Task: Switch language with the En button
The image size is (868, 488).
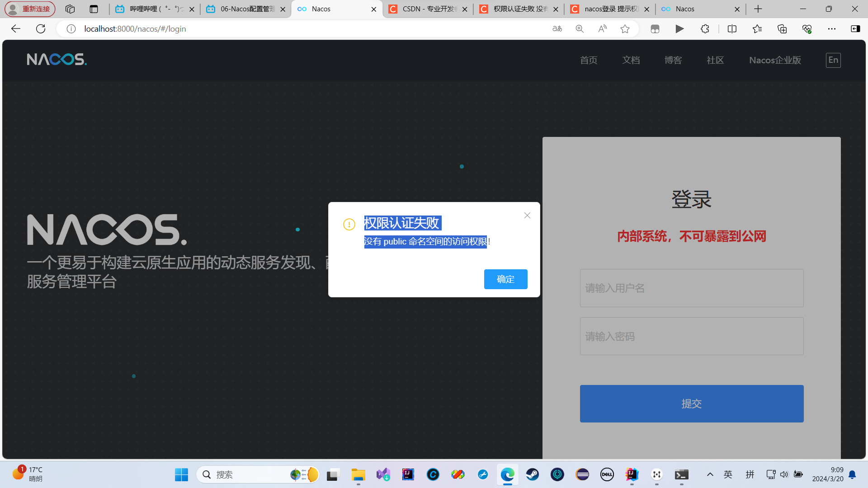Action: click(833, 60)
